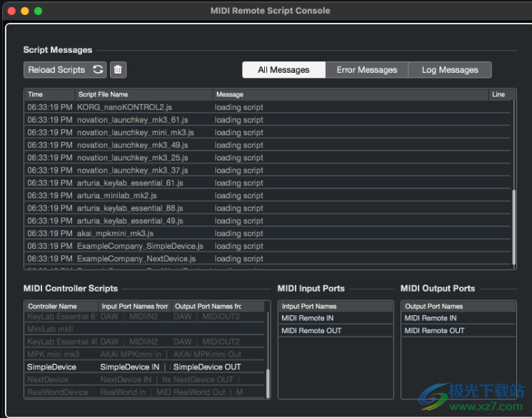Click the Script Messages list scrollbar
Viewport: 532px width, 418px height.
tap(513, 227)
